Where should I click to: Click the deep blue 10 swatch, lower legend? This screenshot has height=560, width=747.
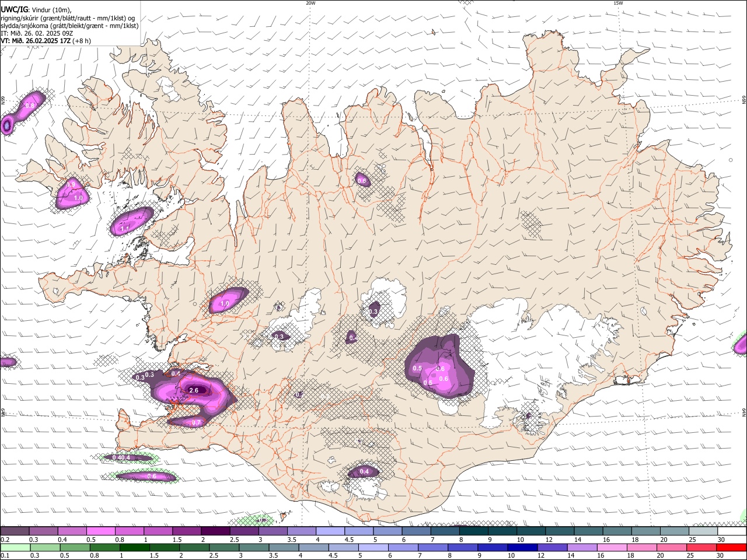coord(522,548)
